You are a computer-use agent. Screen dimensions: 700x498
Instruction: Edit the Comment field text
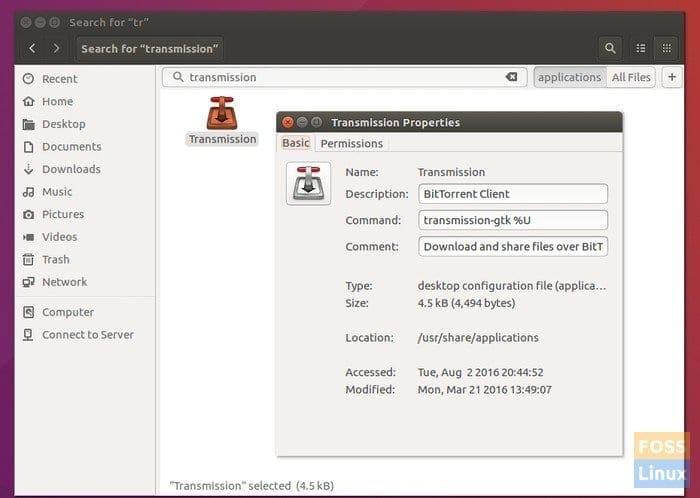coord(512,246)
